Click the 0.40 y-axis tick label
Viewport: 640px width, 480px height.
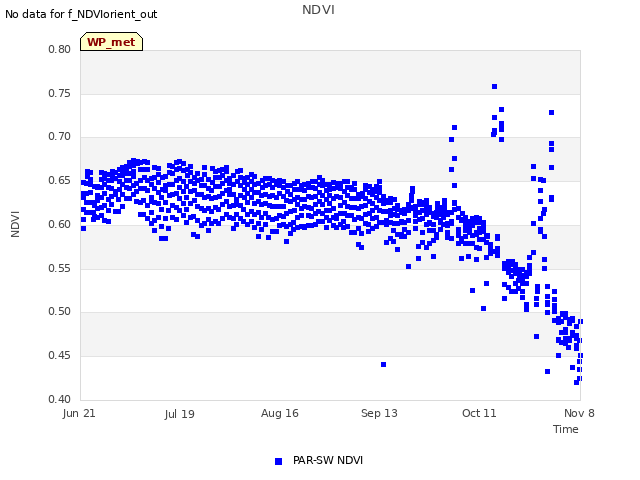pyautogui.click(x=60, y=399)
